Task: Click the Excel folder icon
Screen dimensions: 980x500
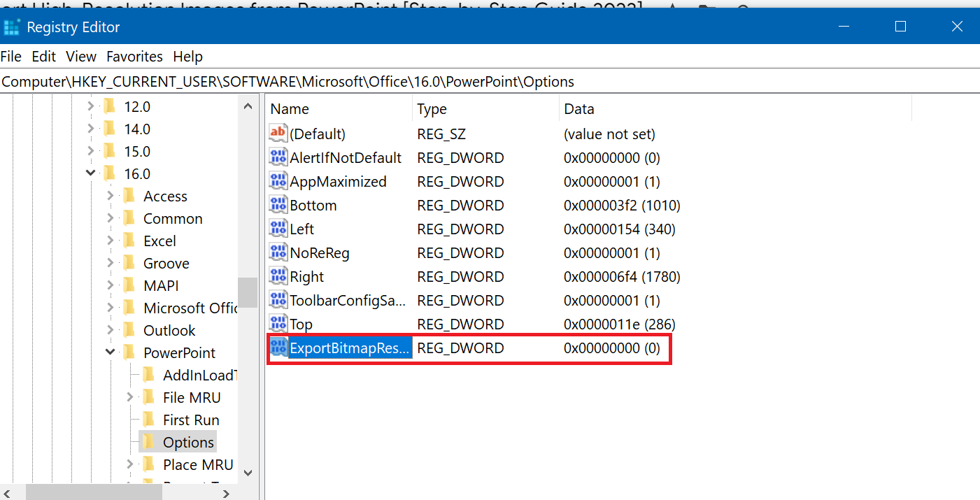Action: 129,241
